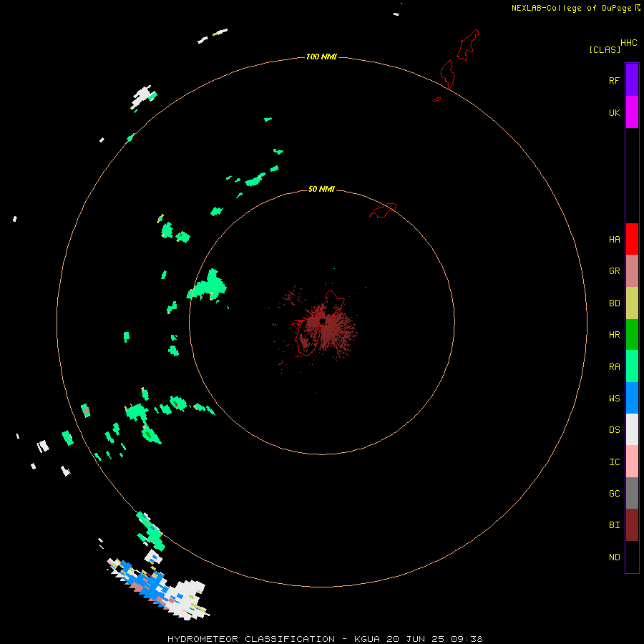This screenshot has width=644, height=644.
Task: Click the 'WS' legend label
Action: [614, 399]
